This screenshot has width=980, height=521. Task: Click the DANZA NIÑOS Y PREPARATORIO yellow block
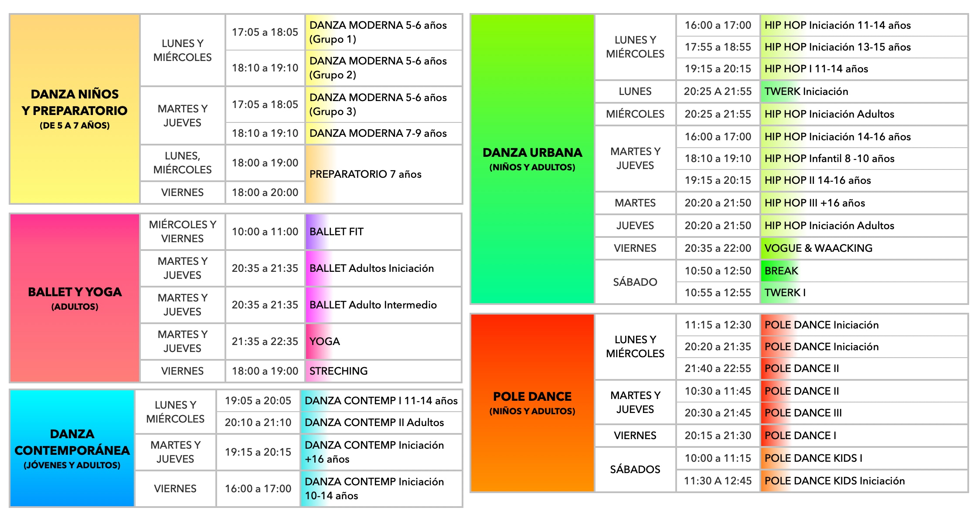(75, 109)
